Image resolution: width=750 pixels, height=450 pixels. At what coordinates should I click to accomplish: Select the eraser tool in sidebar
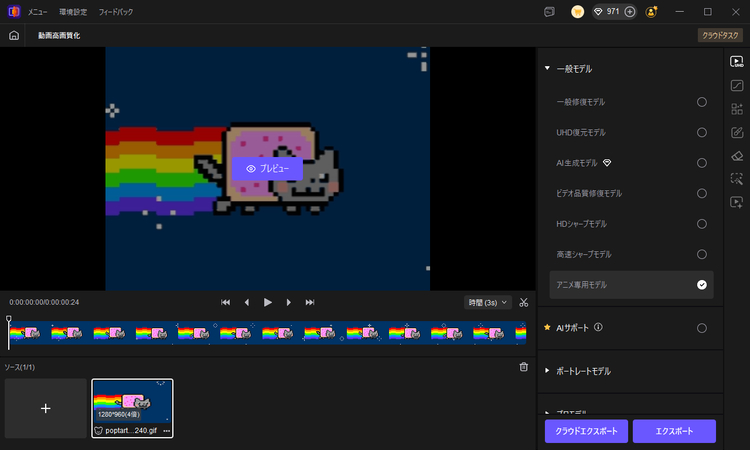[x=737, y=155]
